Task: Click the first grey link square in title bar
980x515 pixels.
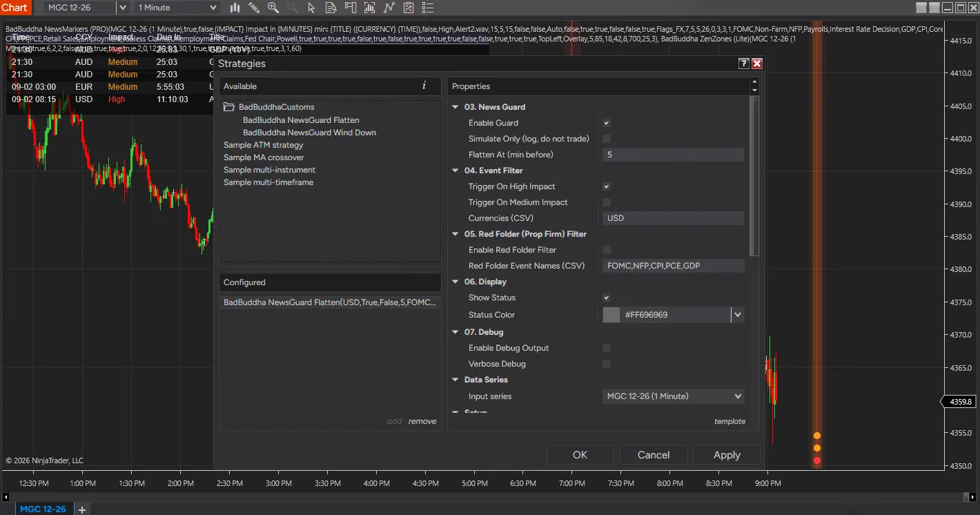Action: point(922,8)
